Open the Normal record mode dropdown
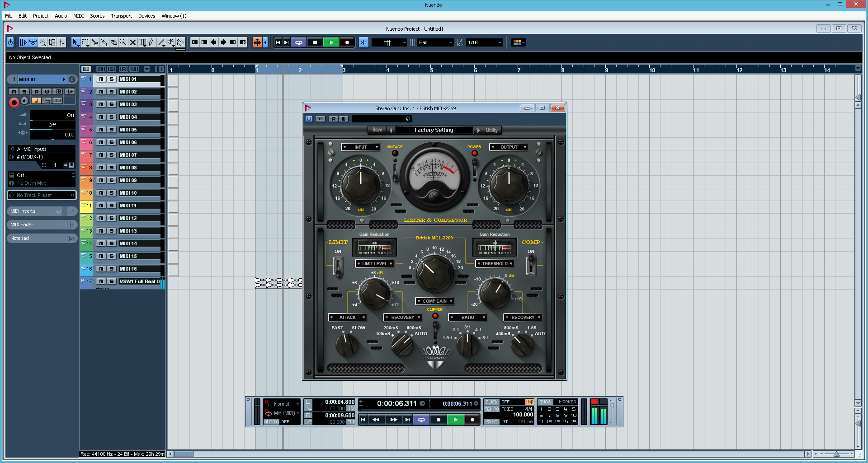The image size is (868, 463). tap(286, 404)
